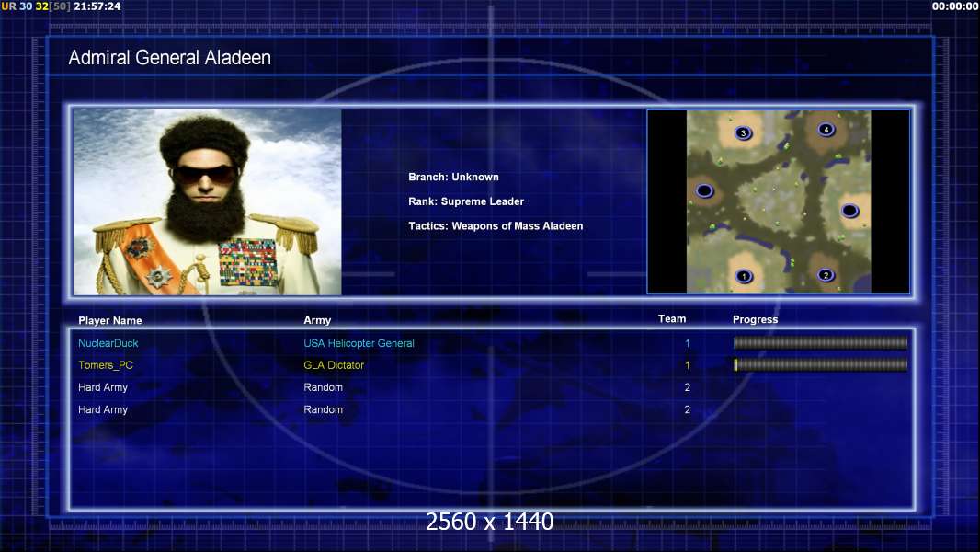Click team number 2 of the second Hard Army

[x=688, y=409]
